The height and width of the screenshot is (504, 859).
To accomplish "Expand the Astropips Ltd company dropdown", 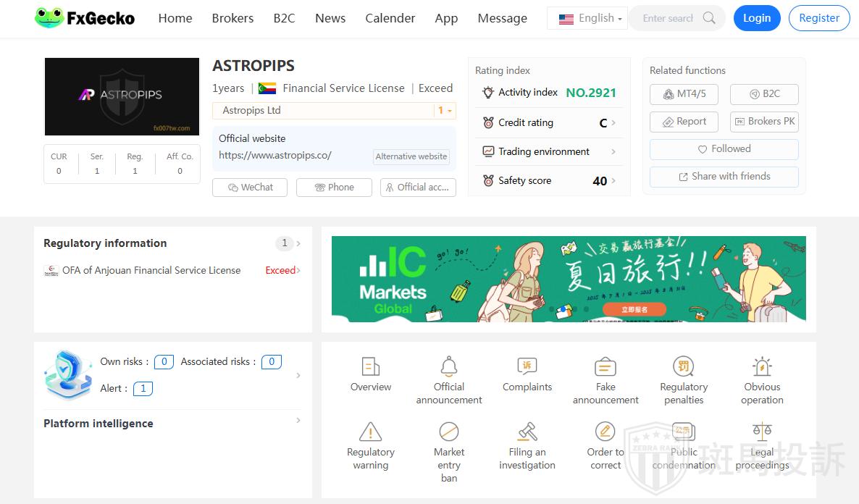I will point(445,111).
